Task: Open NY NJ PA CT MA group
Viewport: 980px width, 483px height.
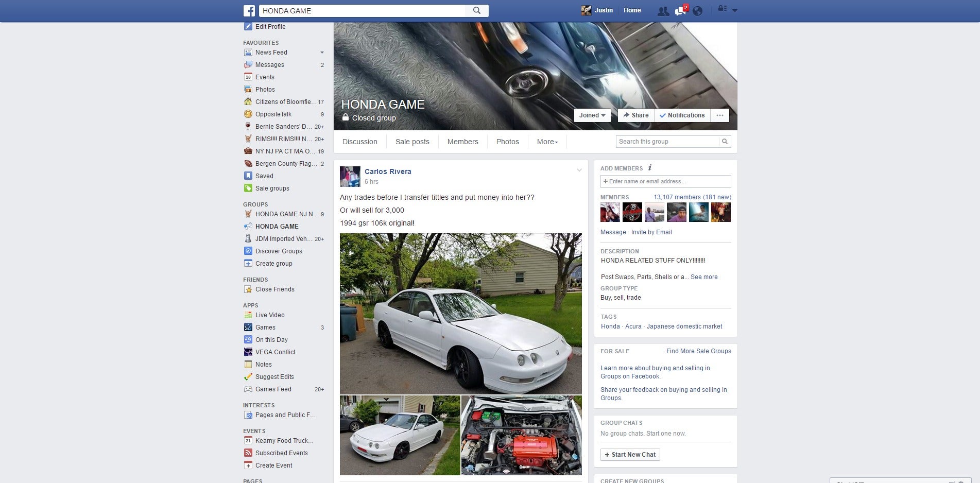Action: click(x=284, y=151)
